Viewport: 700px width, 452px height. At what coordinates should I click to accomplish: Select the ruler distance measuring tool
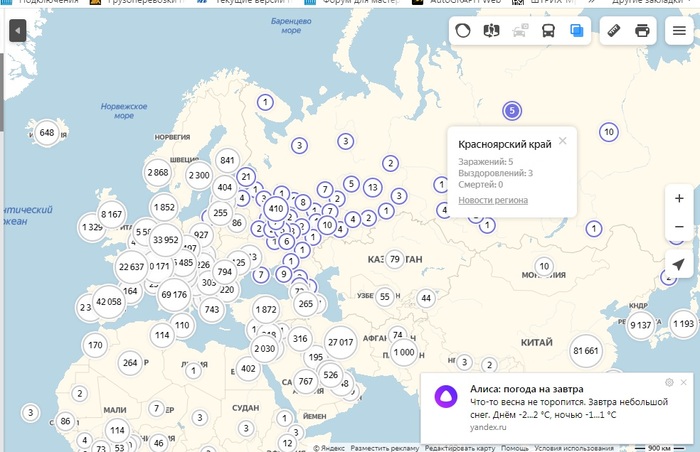pos(614,30)
